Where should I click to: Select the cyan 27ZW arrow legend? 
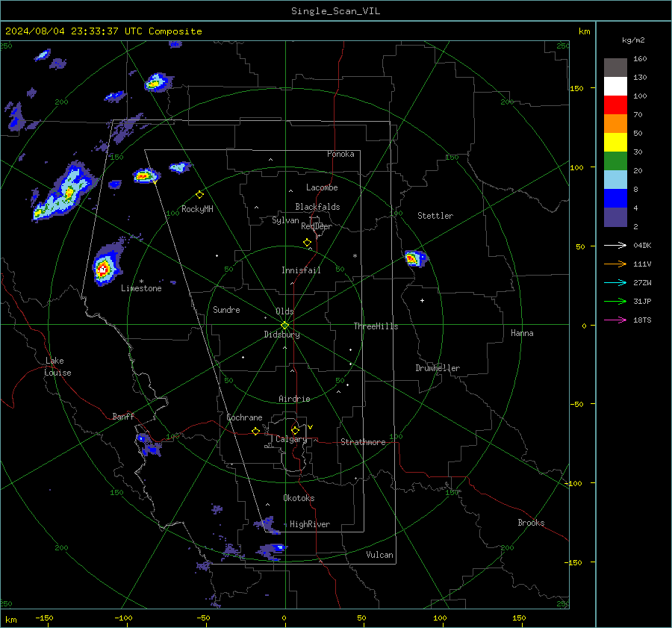pyautogui.click(x=615, y=282)
